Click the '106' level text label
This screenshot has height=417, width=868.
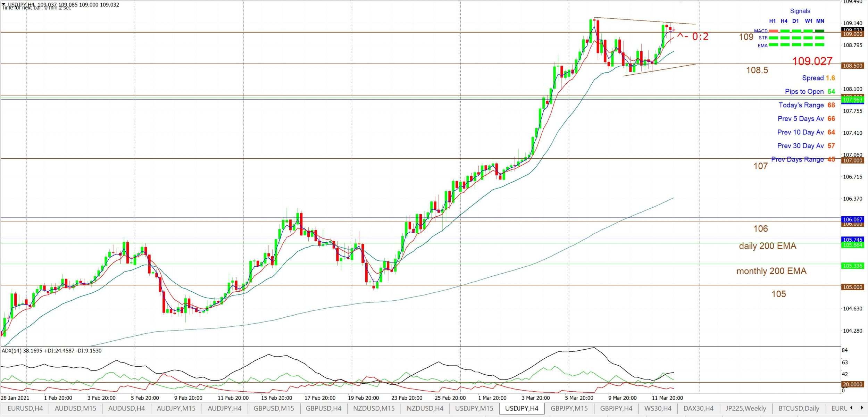click(x=760, y=229)
